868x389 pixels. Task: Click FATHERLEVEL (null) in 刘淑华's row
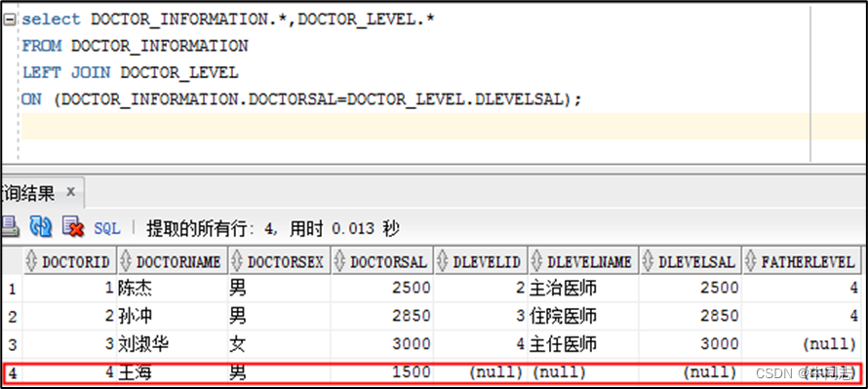click(802, 344)
